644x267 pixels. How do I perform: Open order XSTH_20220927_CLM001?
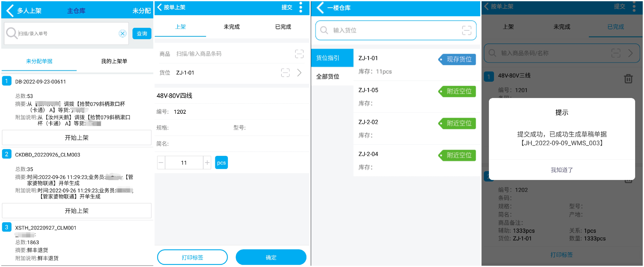click(46, 228)
